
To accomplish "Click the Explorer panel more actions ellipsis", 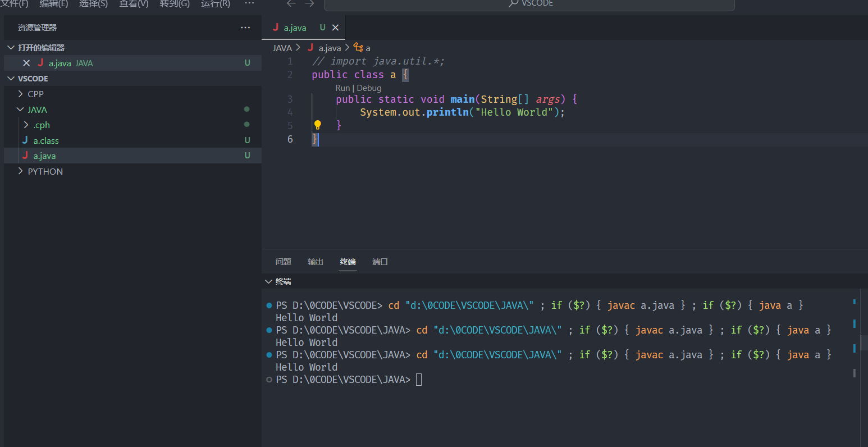I will [245, 28].
